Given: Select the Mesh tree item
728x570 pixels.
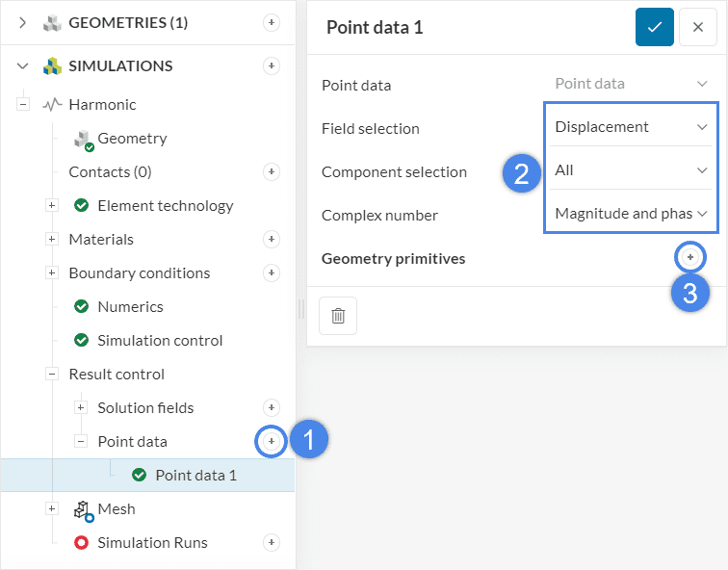Looking at the screenshot, I should 116,508.
